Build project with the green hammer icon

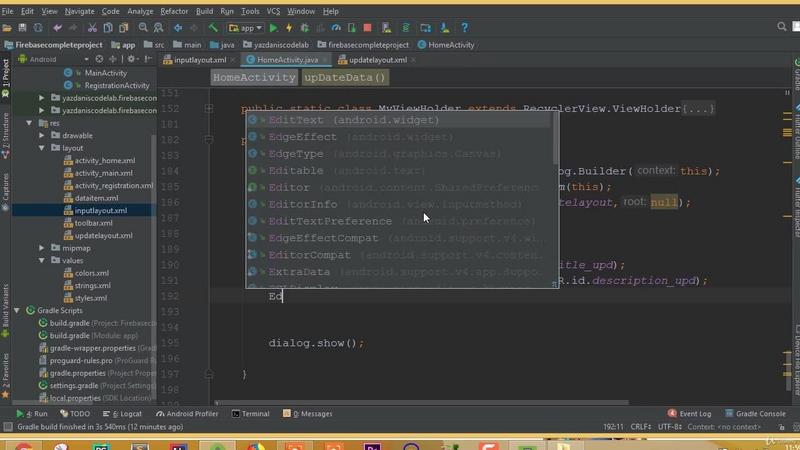pos(213,28)
